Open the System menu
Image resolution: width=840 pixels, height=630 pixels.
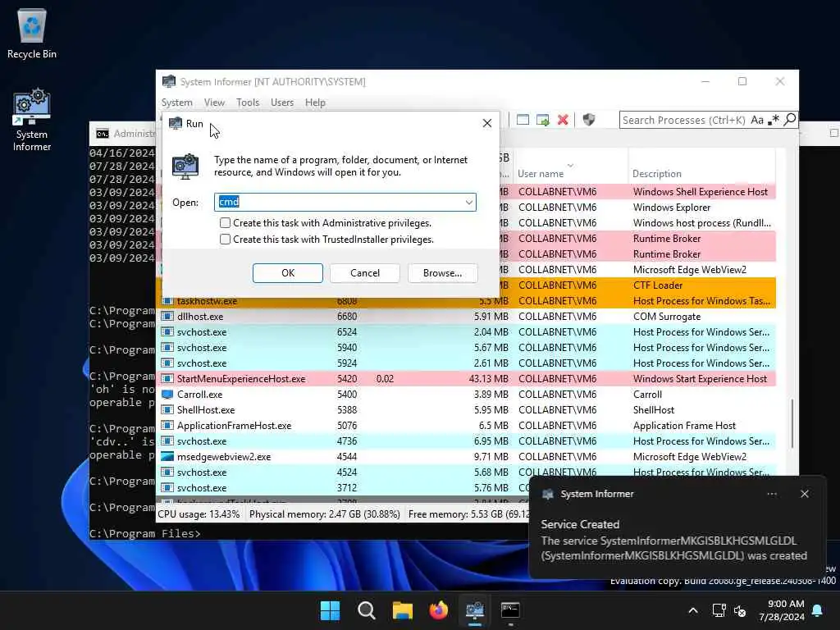coord(177,103)
